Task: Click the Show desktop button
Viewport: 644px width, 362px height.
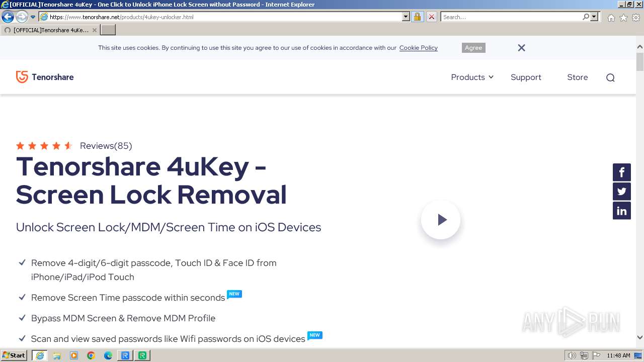Action: [638, 355]
